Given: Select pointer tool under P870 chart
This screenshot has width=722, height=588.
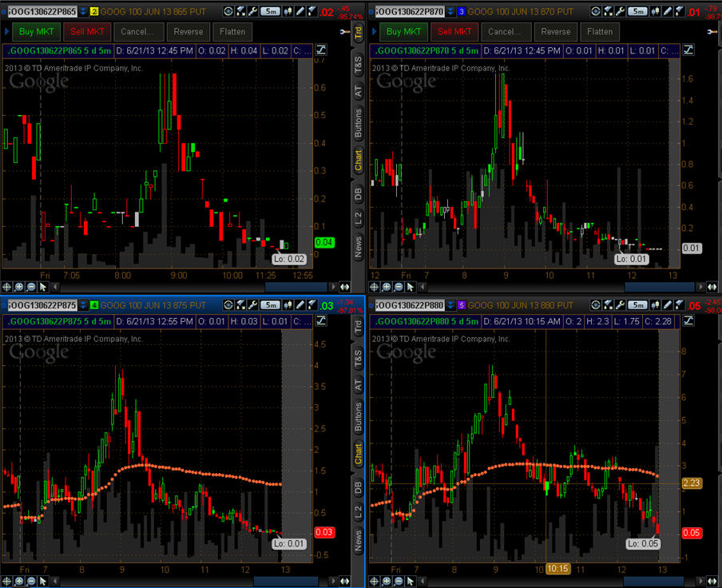Looking at the screenshot, I should (x=411, y=287).
